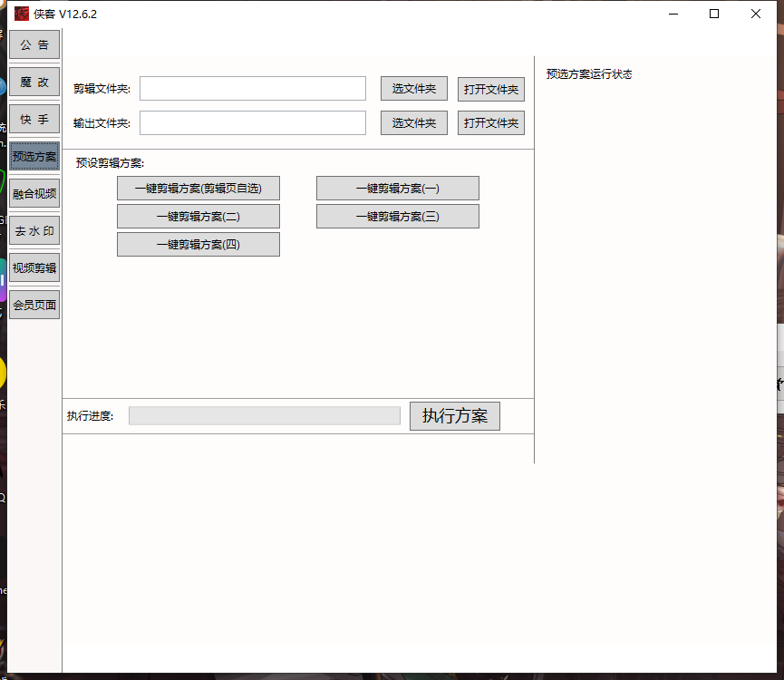Viewport: 784px width, 680px height.
Task: Open the 融合视频 page
Action: click(x=34, y=193)
